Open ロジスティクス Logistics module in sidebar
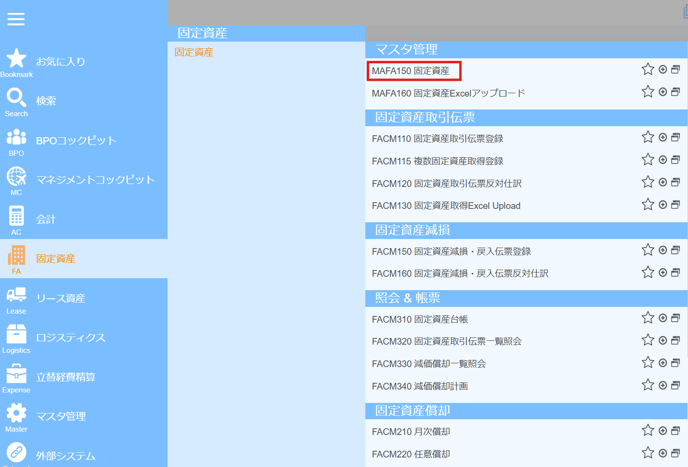Screen dimensions: 688x467 (83, 338)
